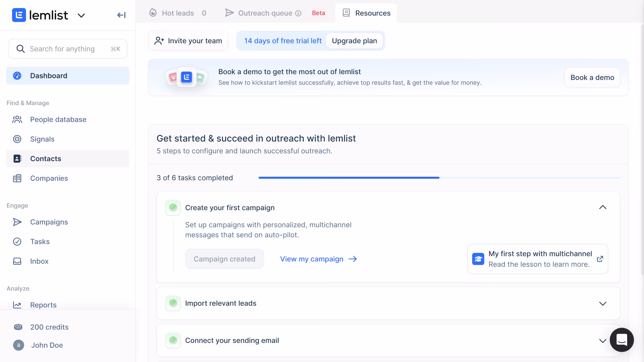Open the Dashboard menu item
Viewport: 644px width, 362px height.
point(68,76)
